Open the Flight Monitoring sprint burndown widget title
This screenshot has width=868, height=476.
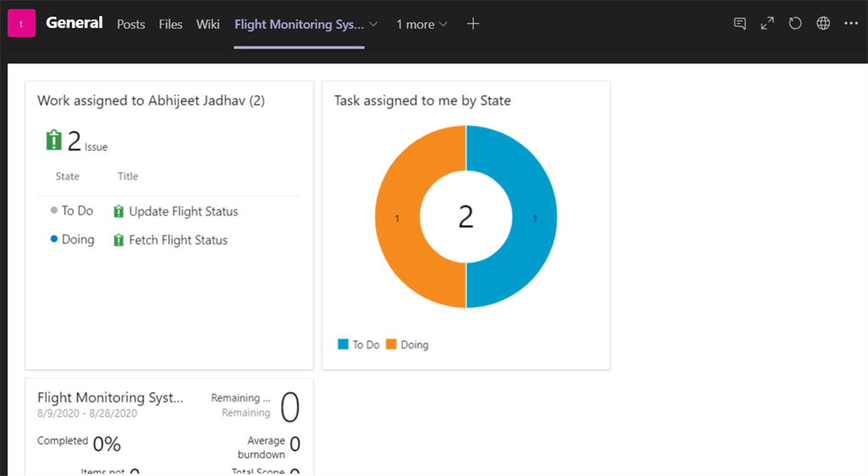(110, 397)
